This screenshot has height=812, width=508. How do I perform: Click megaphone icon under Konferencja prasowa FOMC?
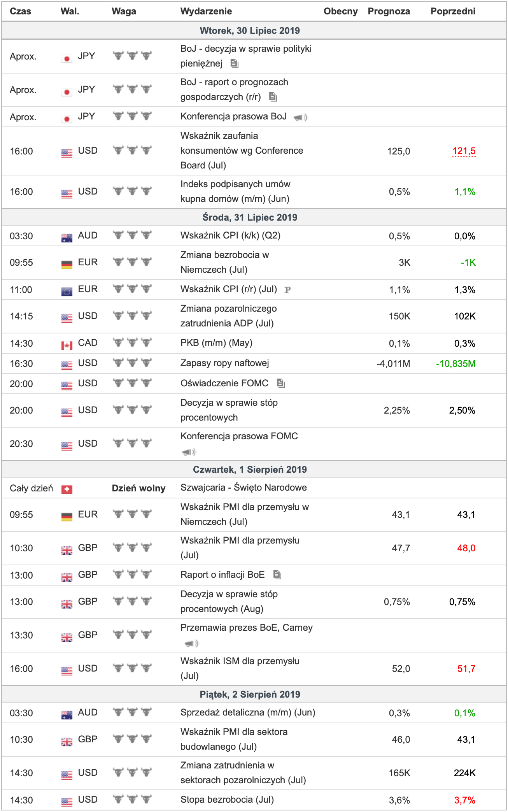coord(189,452)
